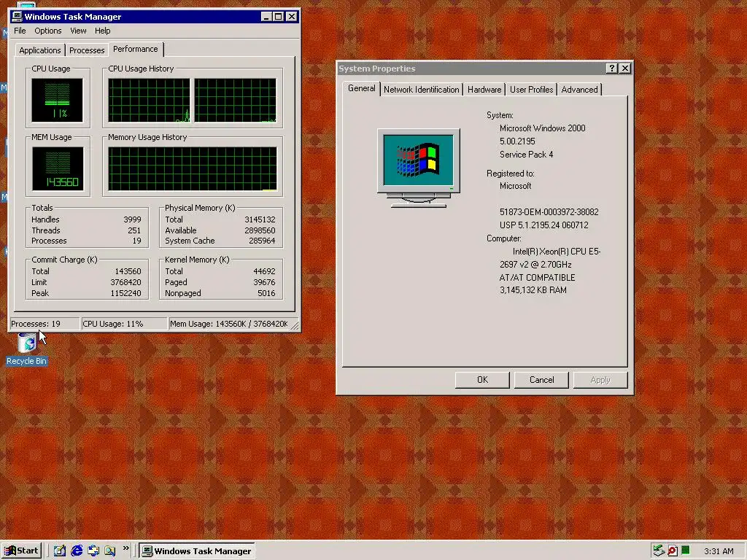Click the 'USP 5.1.2195.24 060712' text
The image size is (747, 560).
coord(544,225)
